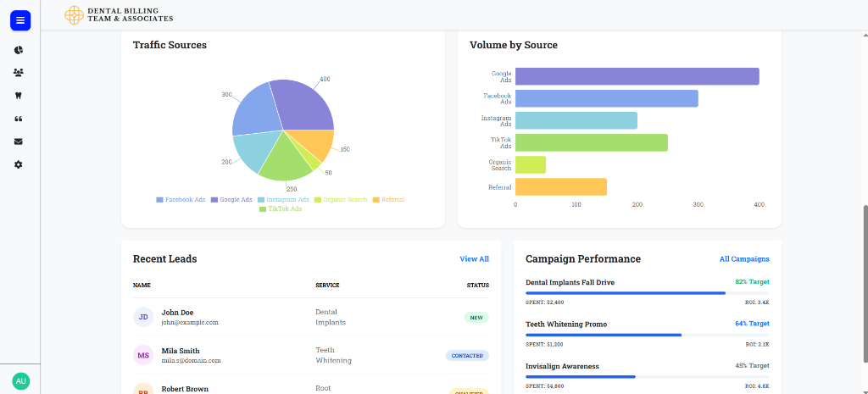The height and width of the screenshot is (394, 868).
Task: Click the TikTok Ads green bar
Action: [x=591, y=142]
